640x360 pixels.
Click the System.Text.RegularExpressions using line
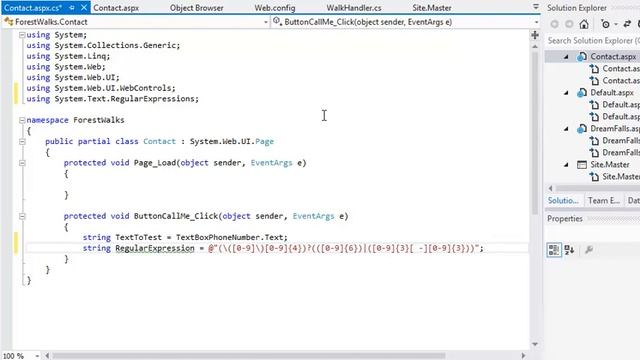[113, 99]
